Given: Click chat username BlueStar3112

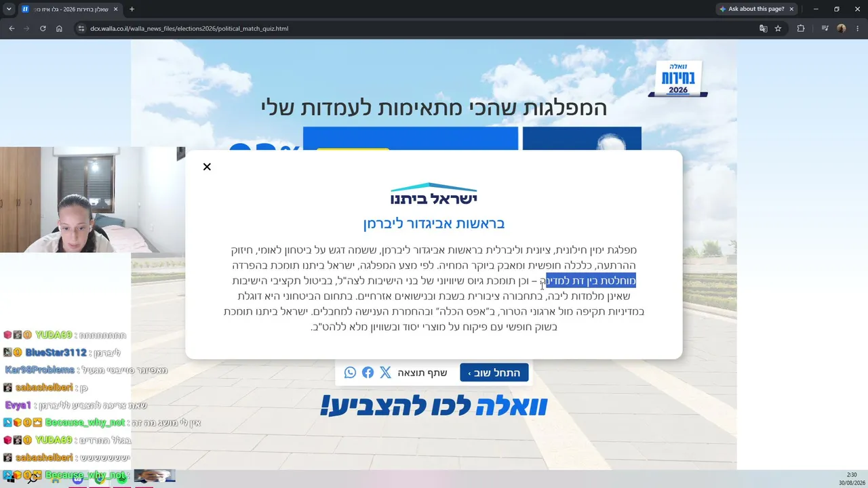Looking at the screenshot, I should (56, 352).
